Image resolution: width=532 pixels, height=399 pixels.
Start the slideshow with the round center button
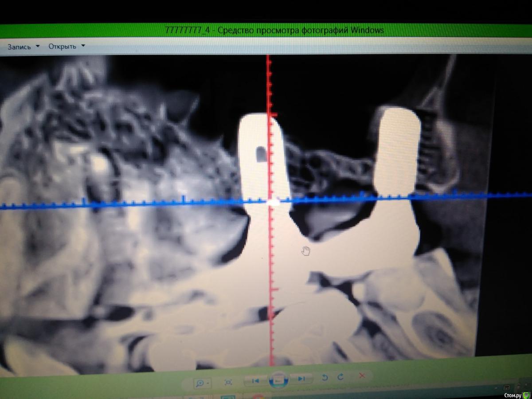point(278,379)
